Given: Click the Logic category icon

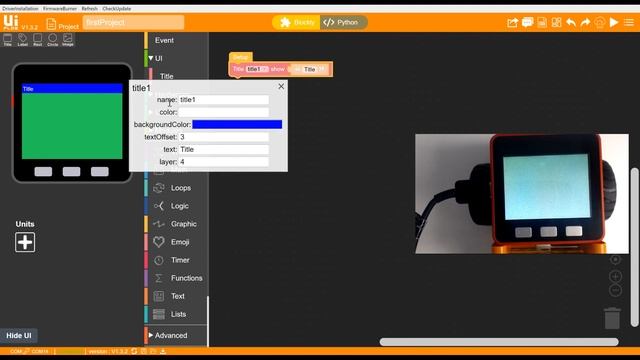Looking at the screenshot, I should pyautogui.click(x=159, y=206).
